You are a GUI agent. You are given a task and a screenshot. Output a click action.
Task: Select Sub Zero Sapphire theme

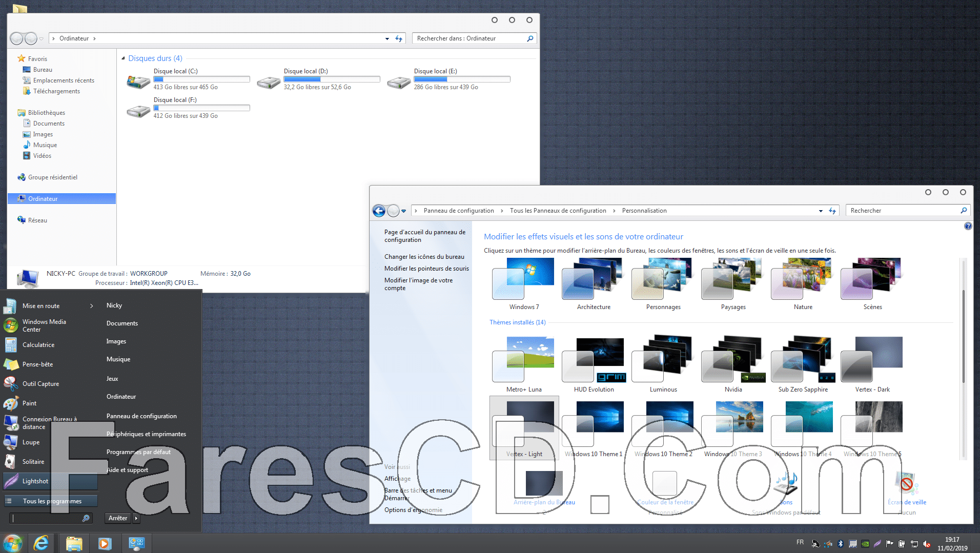click(803, 365)
